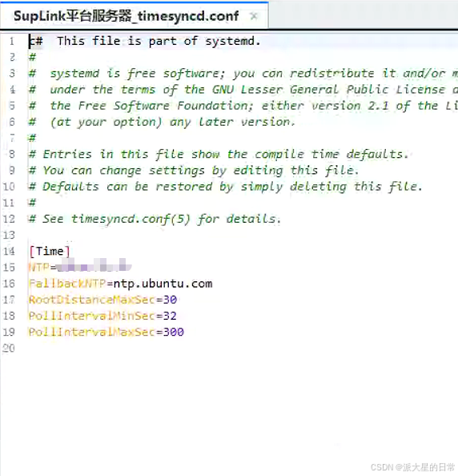
Task: Click line number 20 in gutter
Action: pyautogui.click(x=9, y=349)
